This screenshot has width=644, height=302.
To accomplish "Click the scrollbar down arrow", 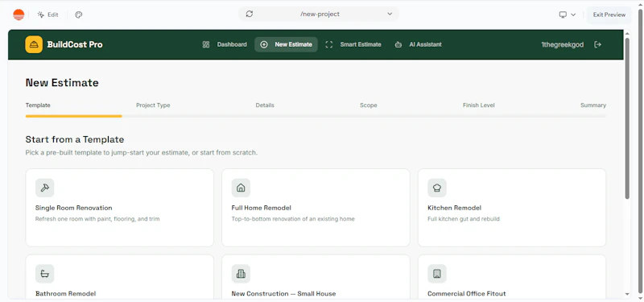I will [x=627, y=294].
